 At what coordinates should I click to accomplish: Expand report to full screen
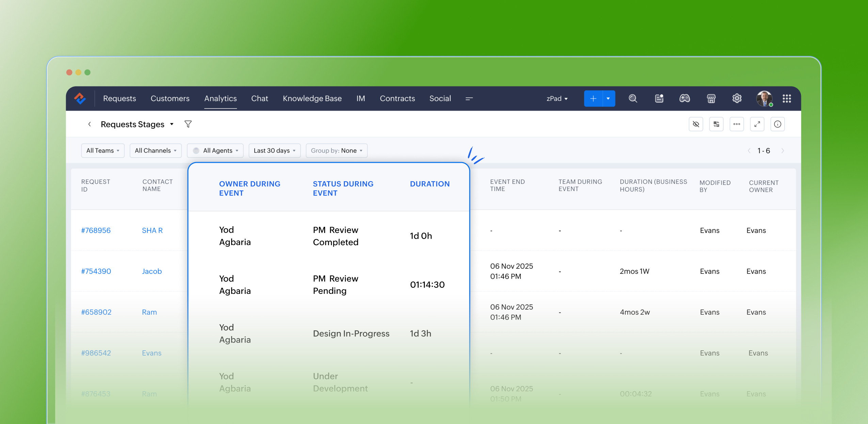(x=757, y=124)
